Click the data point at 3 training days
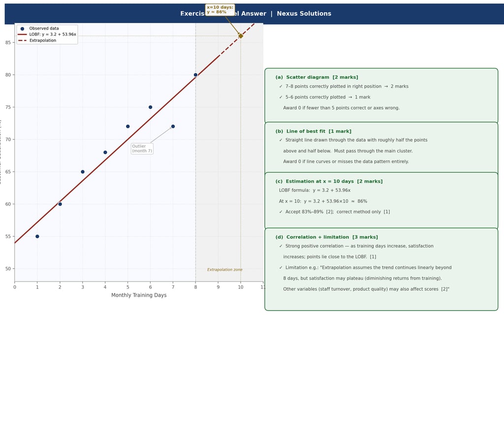Screen dimensions: 504x438 [x=83, y=172]
